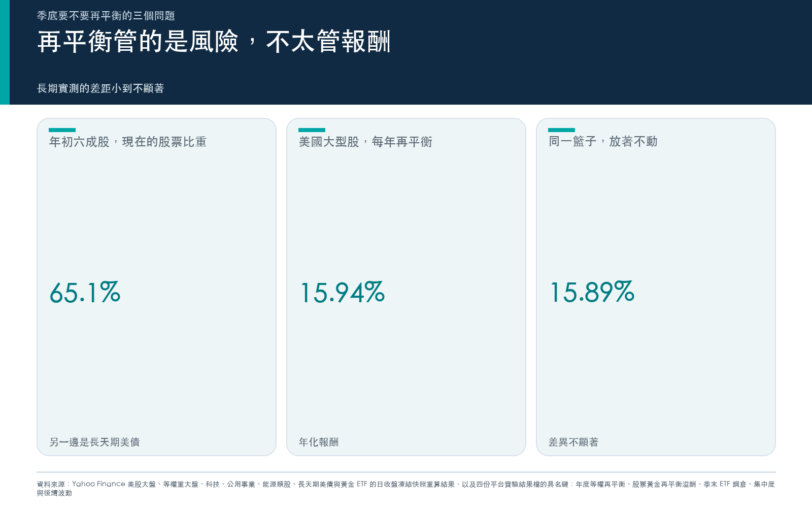This screenshot has width=812, height=508.
Task: Click card title 年初六成股，現在的股票比重
Action: pos(128,142)
